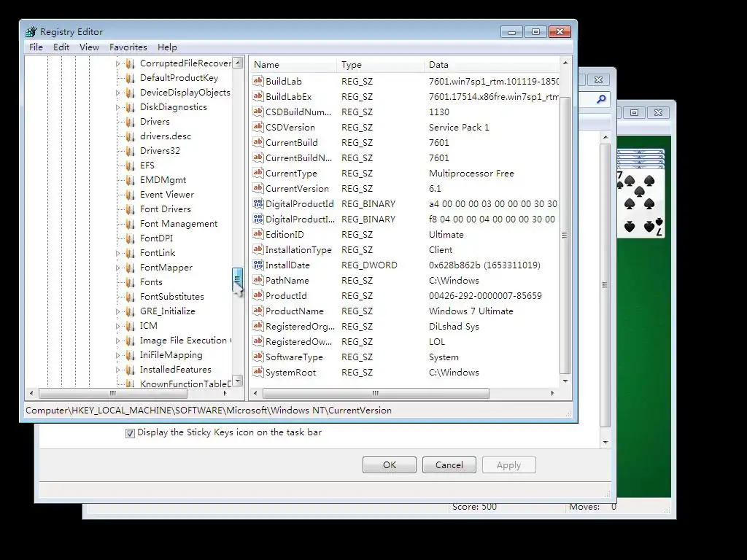Click the tree pane vertical scrollbar thumb
The image size is (747, 560).
[x=237, y=279]
